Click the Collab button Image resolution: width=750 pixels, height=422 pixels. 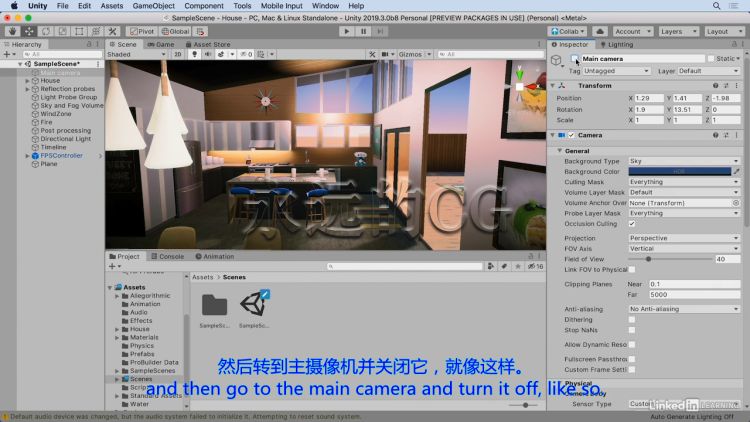click(568, 31)
